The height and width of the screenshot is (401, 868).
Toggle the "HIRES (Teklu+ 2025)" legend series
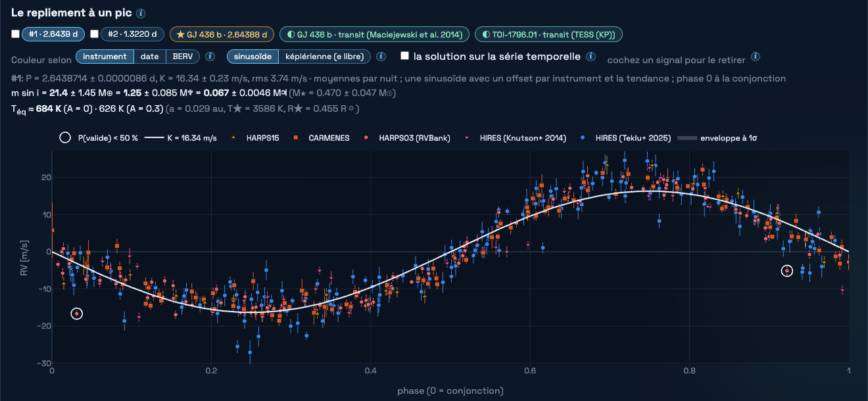coord(625,138)
